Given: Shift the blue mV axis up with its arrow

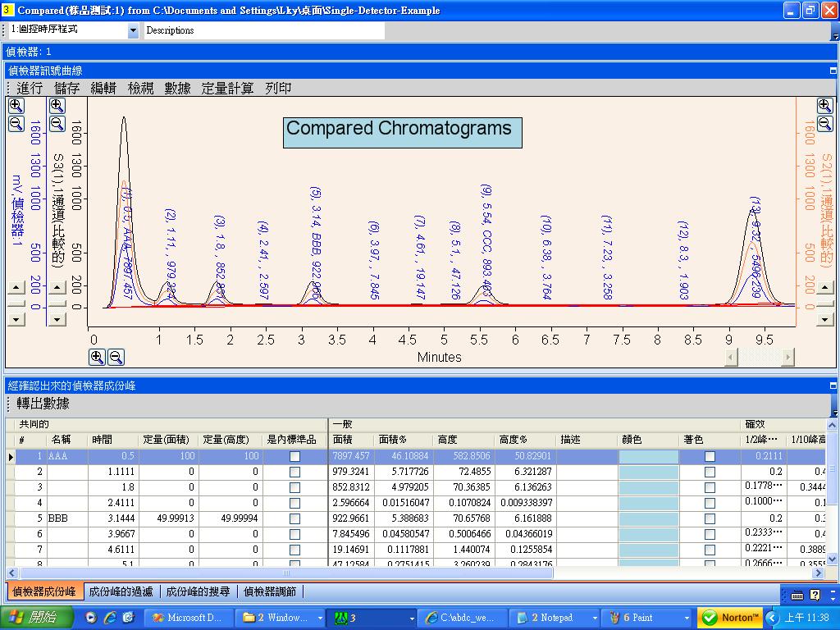Looking at the screenshot, I should coord(16,288).
